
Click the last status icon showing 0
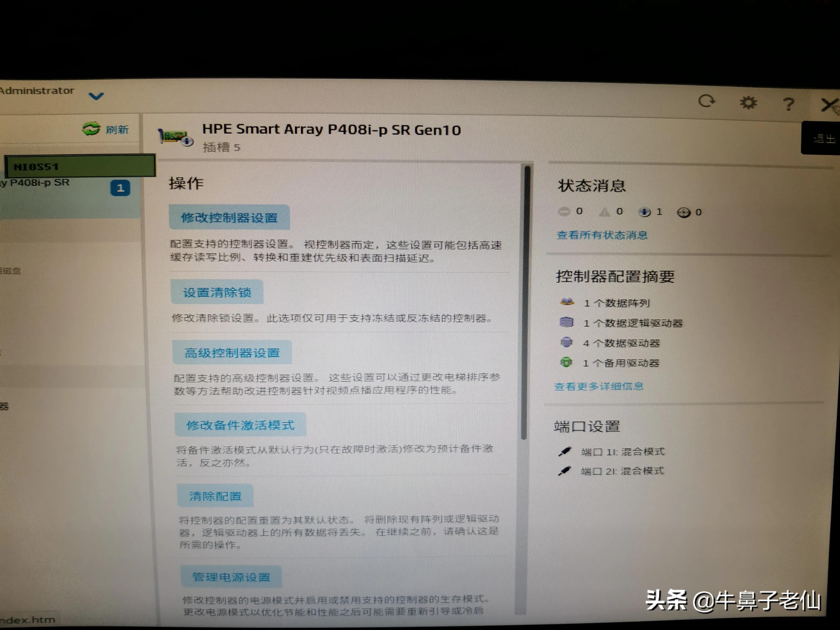click(x=684, y=212)
